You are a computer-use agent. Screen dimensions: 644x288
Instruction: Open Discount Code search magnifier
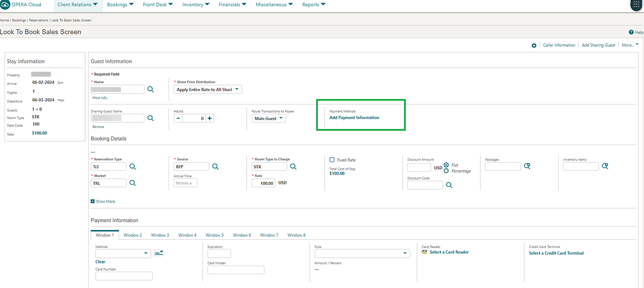449,185
